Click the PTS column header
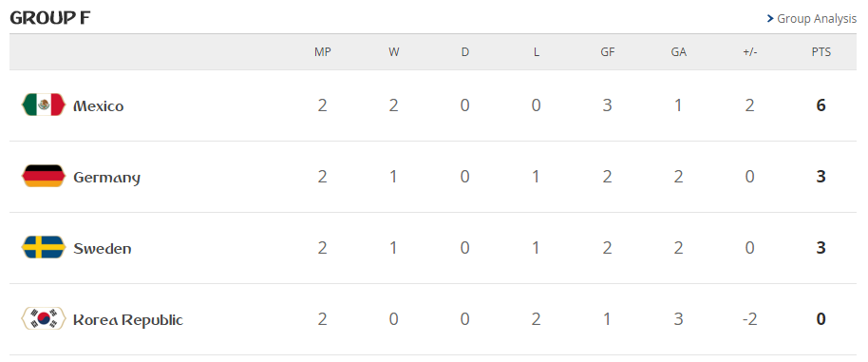This screenshot has width=868, height=362. [821, 52]
